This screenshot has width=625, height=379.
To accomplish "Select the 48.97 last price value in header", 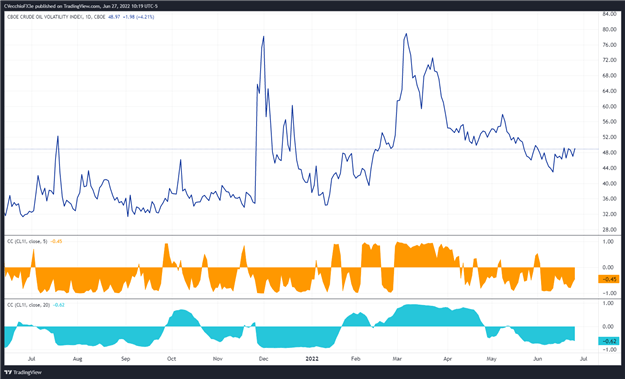I will pos(114,17).
